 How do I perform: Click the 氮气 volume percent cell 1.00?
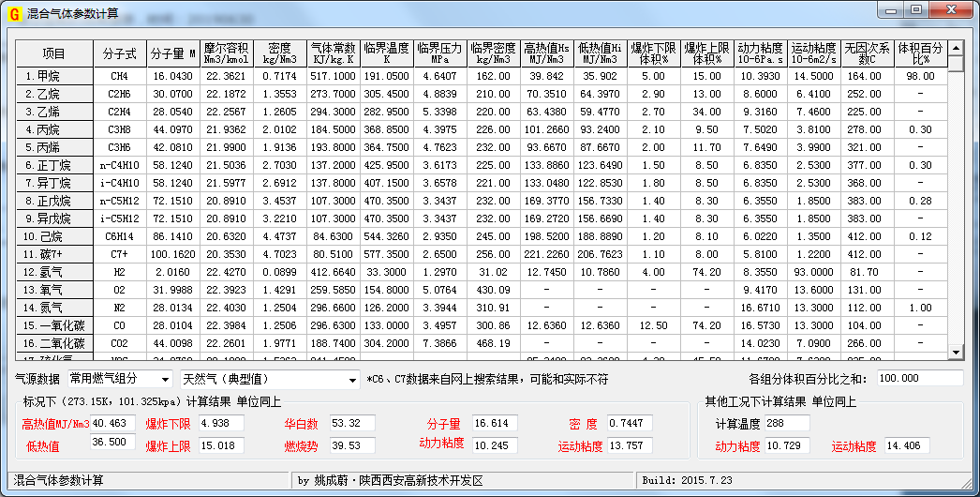(920, 308)
